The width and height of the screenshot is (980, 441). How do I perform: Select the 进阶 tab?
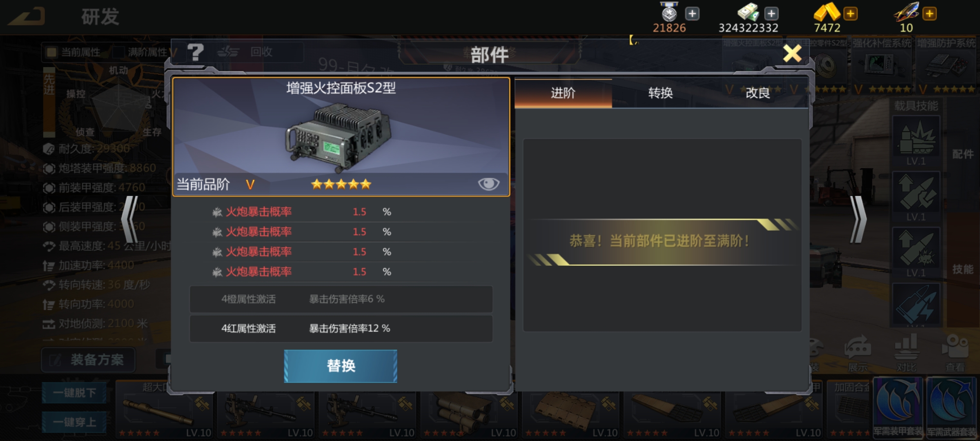click(563, 93)
